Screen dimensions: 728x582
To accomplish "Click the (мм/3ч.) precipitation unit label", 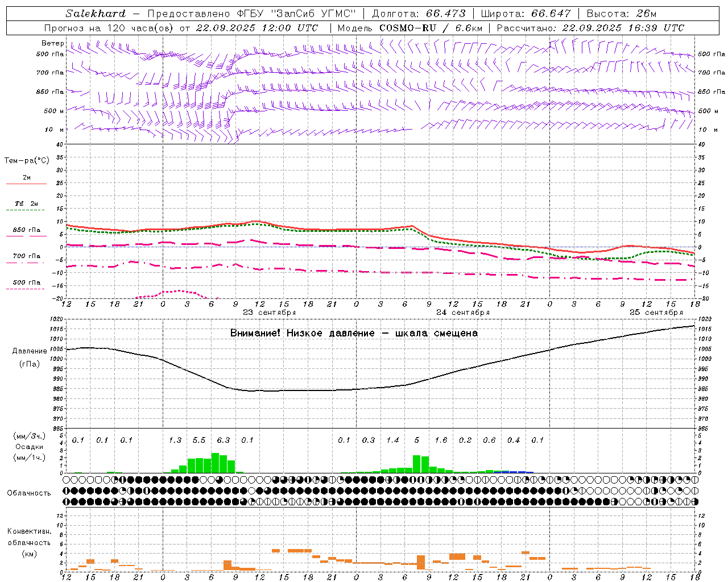I will (x=29, y=436).
